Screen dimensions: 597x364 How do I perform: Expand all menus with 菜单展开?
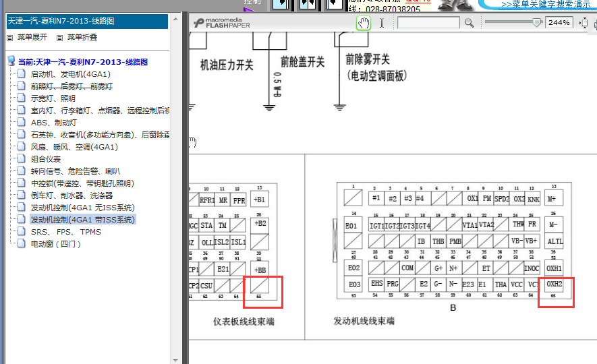pyautogui.click(x=32, y=37)
